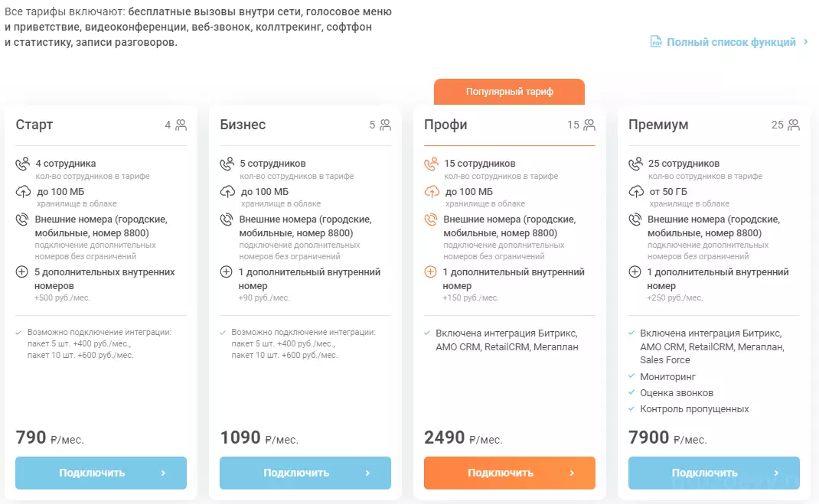Click the users icon in Старт header
This screenshot has width=819, height=504.
tap(181, 125)
